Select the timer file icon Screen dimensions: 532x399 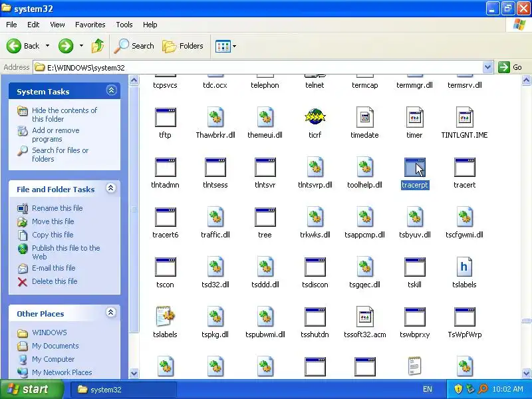pos(414,118)
